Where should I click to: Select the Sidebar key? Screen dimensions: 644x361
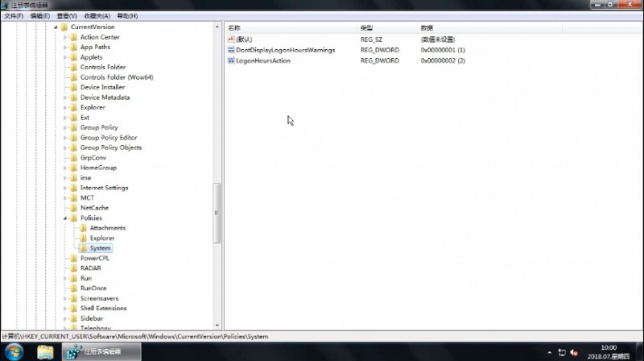click(x=92, y=318)
